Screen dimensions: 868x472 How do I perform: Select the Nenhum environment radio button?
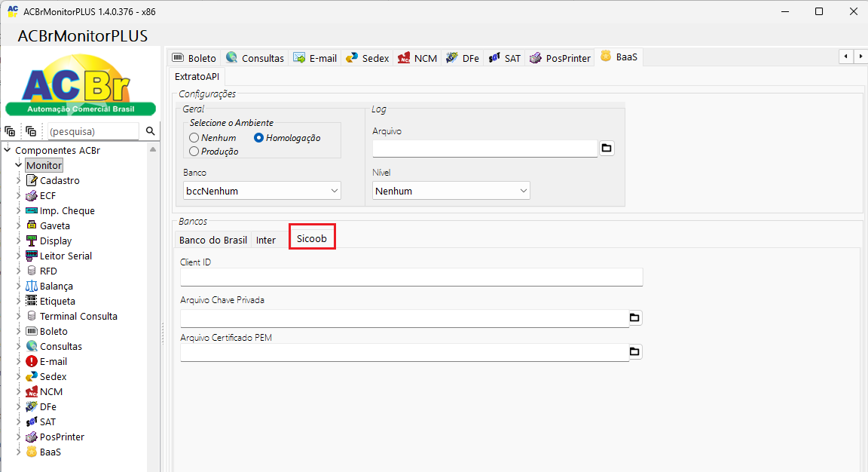[194, 138]
